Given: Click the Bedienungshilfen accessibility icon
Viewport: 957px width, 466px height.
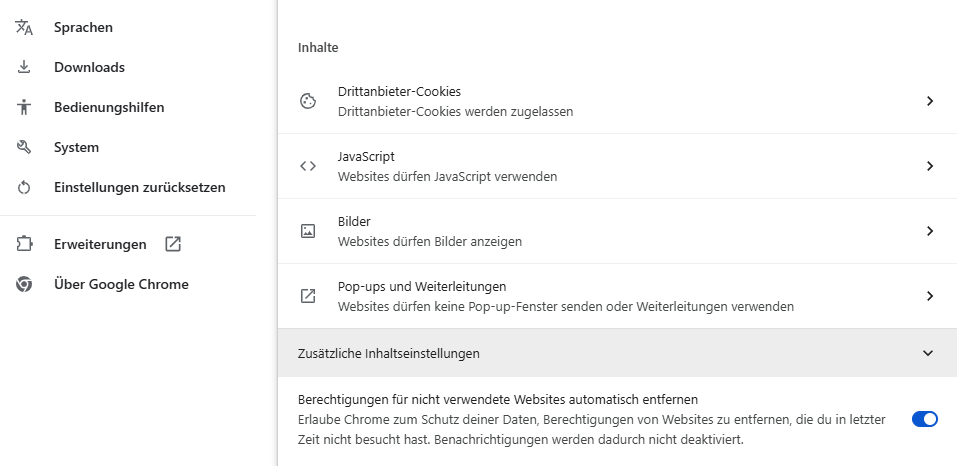Looking at the screenshot, I should click(24, 107).
